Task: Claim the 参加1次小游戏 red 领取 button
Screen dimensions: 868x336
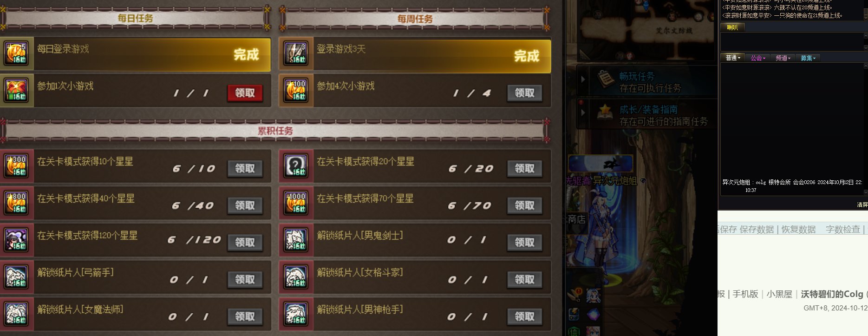Action: tap(245, 93)
